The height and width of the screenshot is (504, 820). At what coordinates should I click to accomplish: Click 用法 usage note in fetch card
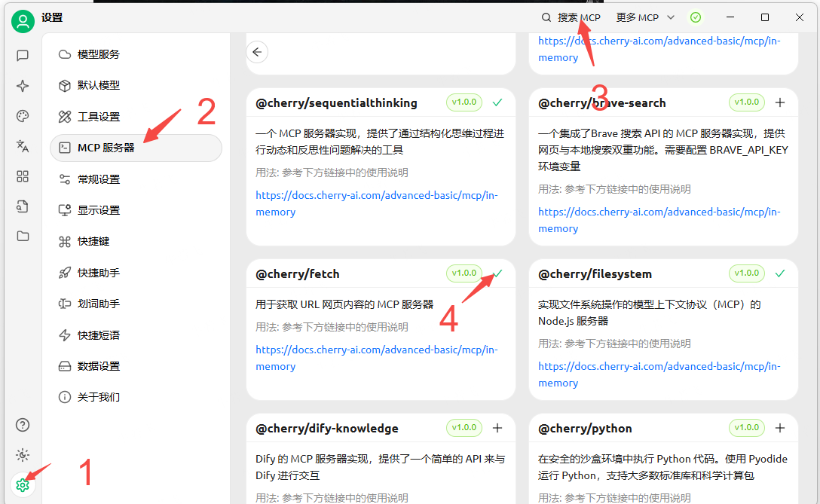pos(332,327)
